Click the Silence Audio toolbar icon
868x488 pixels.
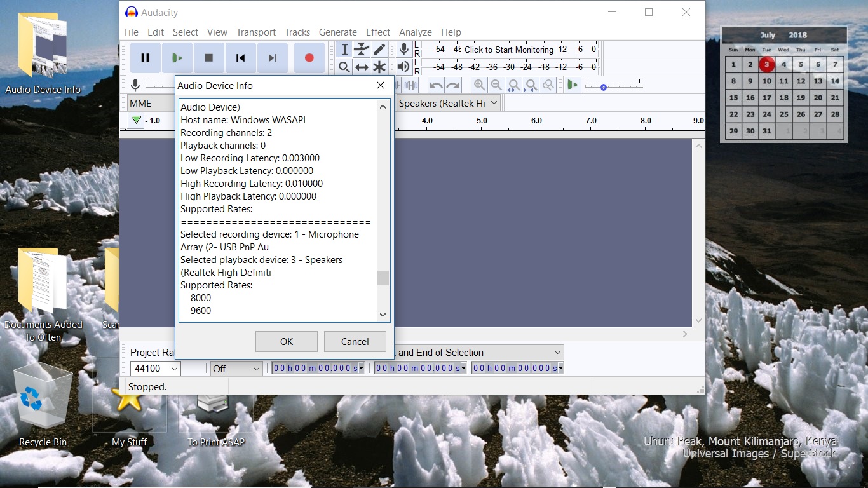pos(412,85)
